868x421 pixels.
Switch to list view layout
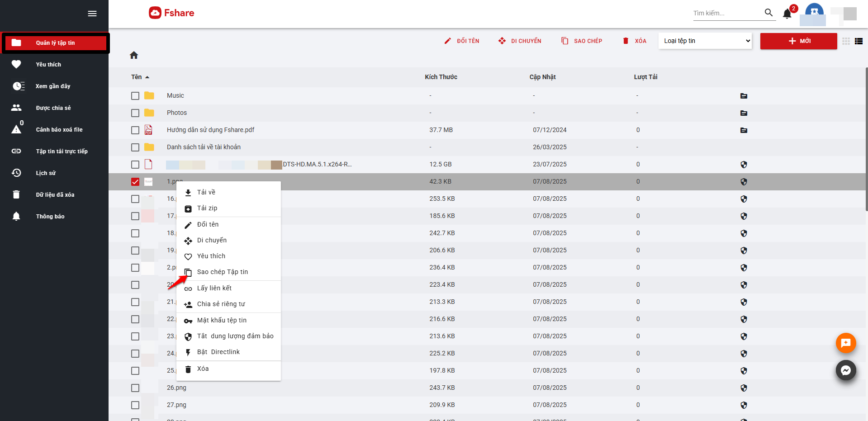point(859,41)
